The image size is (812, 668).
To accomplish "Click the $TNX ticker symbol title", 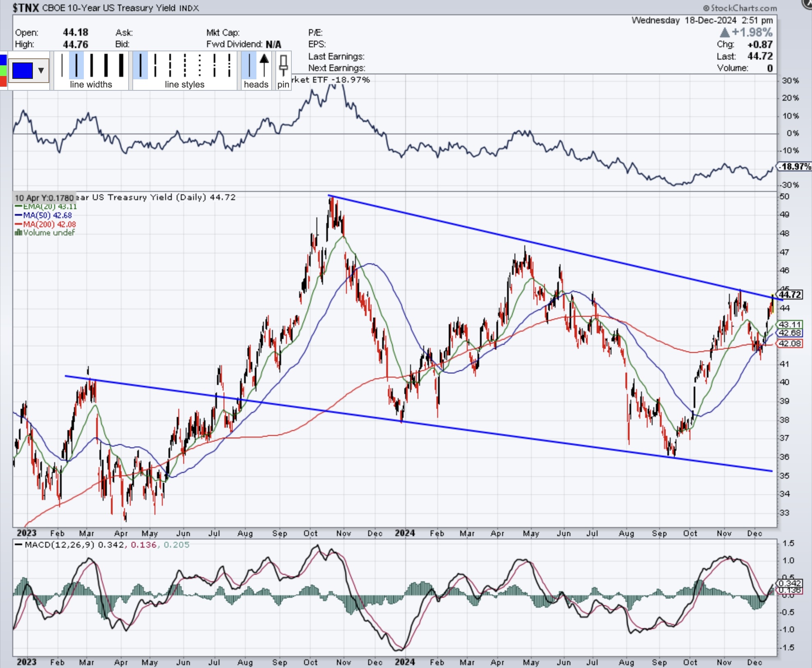I will point(25,8).
